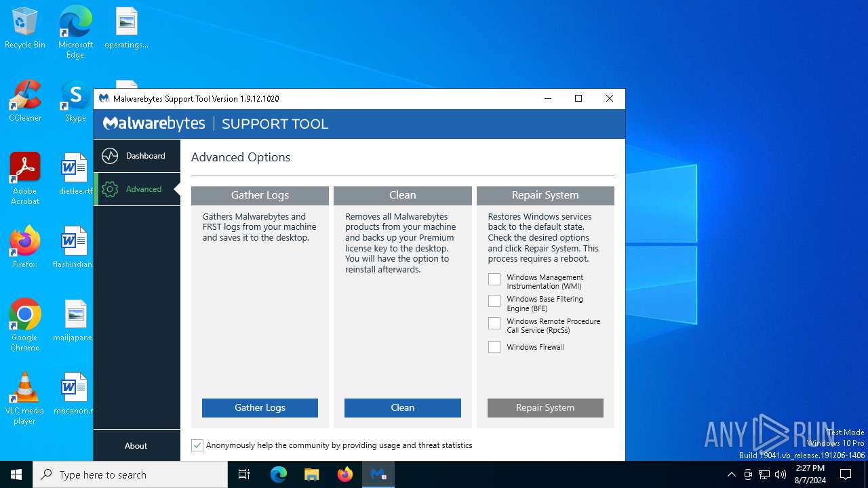Image resolution: width=868 pixels, height=488 pixels.
Task: Open File Explorer from taskbar
Action: coord(311,474)
